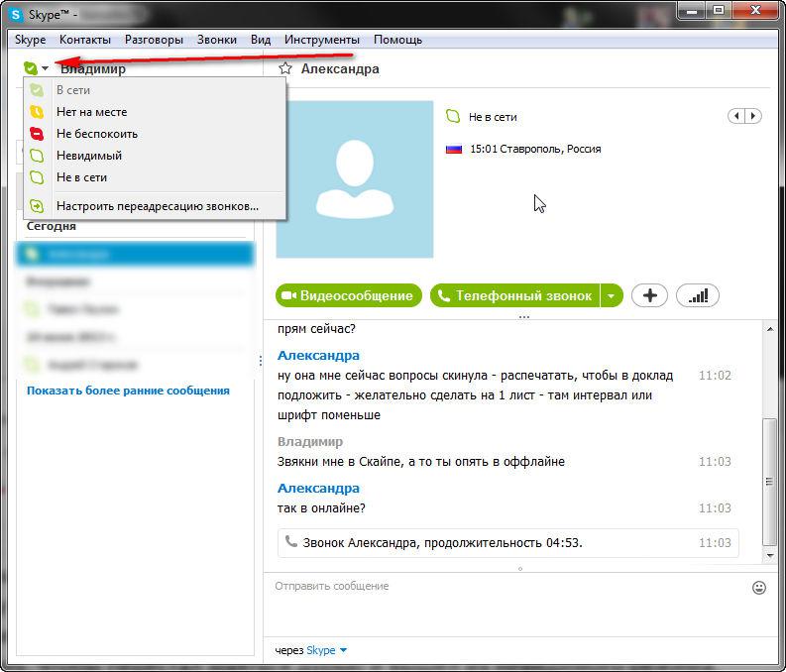This screenshot has height=672, width=786.
Task: Click Показать более ранние сообщения link
Action: point(128,391)
